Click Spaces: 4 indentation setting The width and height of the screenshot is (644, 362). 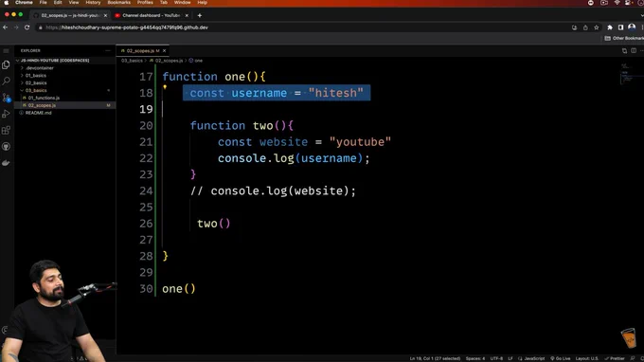click(475, 359)
